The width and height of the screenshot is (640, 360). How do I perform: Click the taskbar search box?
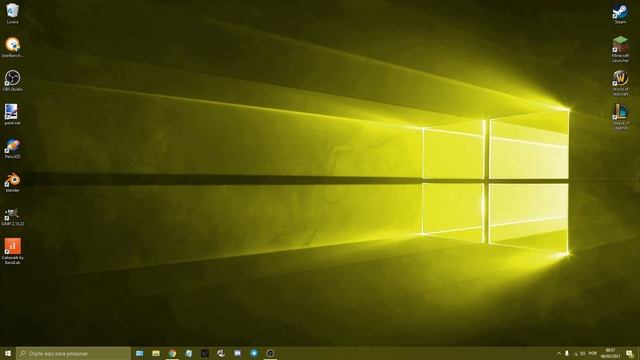pyautogui.click(x=73, y=353)
